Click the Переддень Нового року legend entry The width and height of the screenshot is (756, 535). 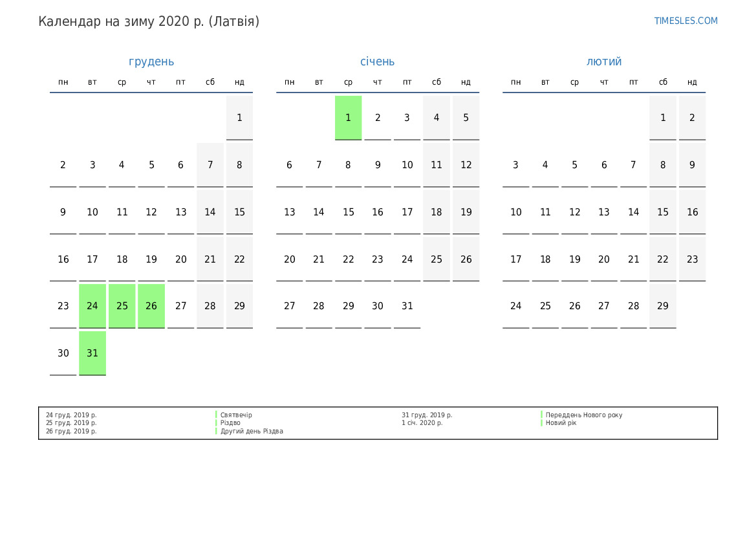click(583, 415)
